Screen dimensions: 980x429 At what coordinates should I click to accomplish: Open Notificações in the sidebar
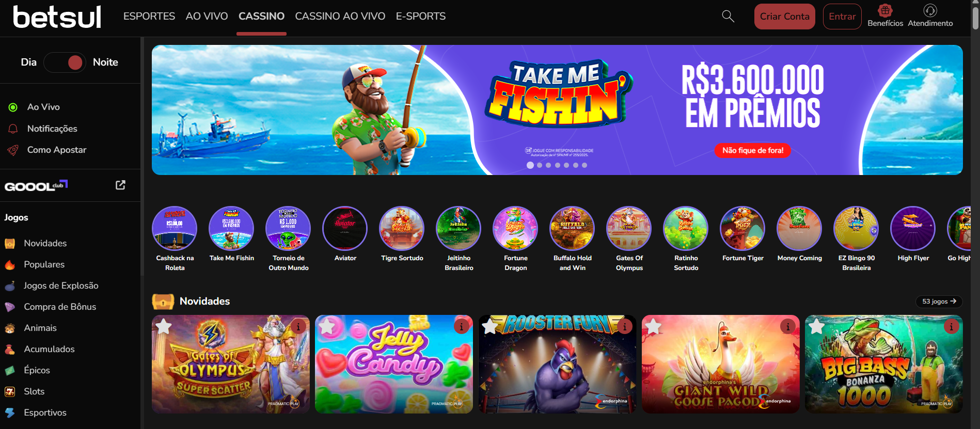pos(52,129)
